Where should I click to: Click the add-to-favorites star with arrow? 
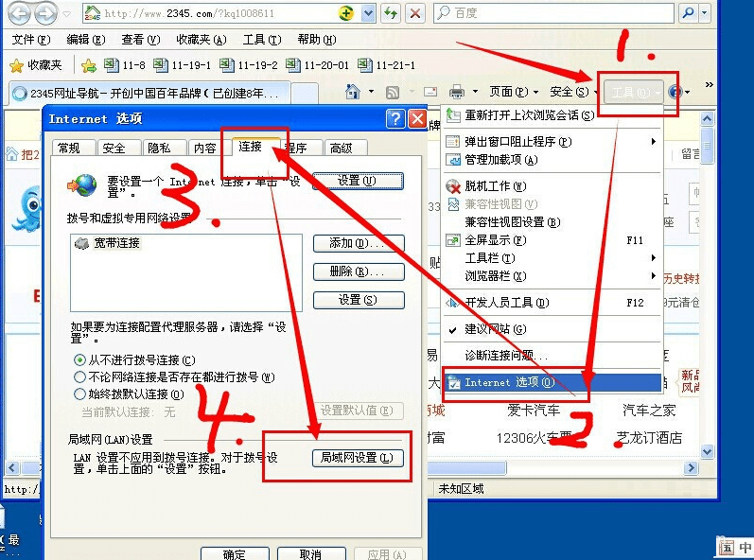[89, 65]
